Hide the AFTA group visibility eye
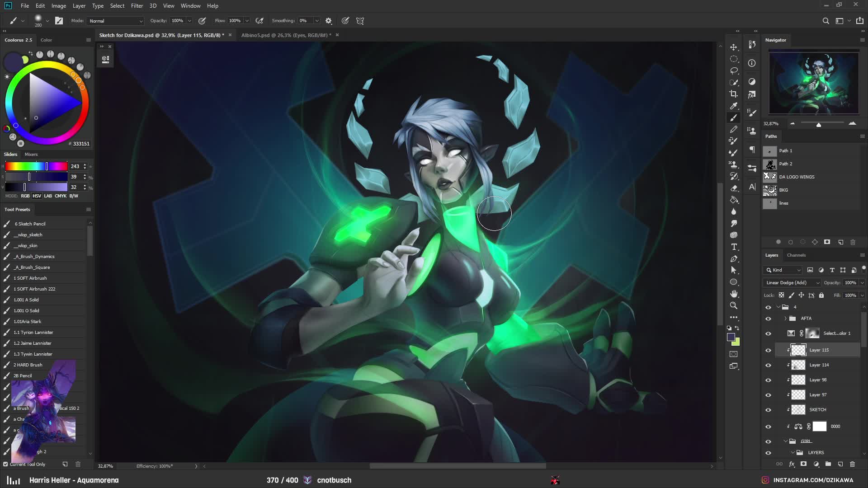 (768, 319)
